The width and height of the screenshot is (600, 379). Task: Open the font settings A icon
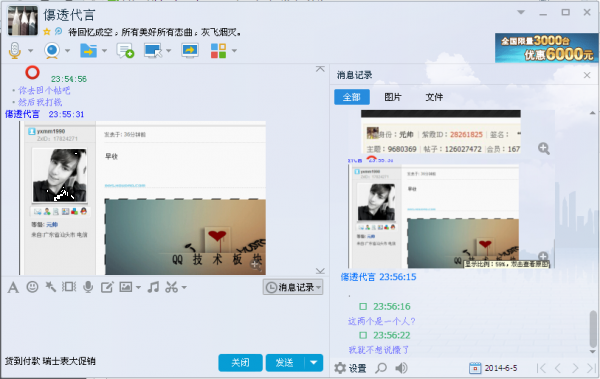point(13,287)
